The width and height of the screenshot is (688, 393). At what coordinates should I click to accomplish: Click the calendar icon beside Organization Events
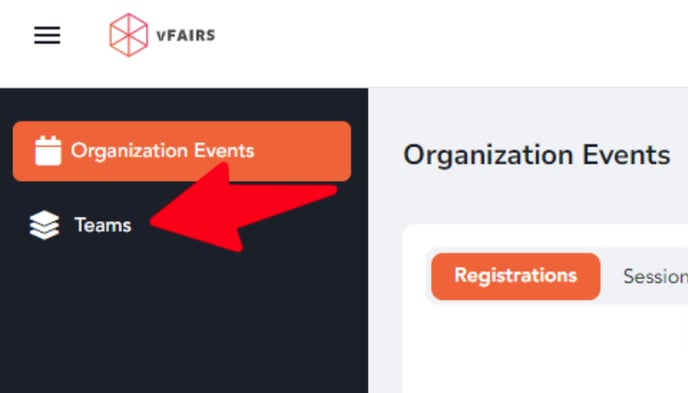(48, 151)
